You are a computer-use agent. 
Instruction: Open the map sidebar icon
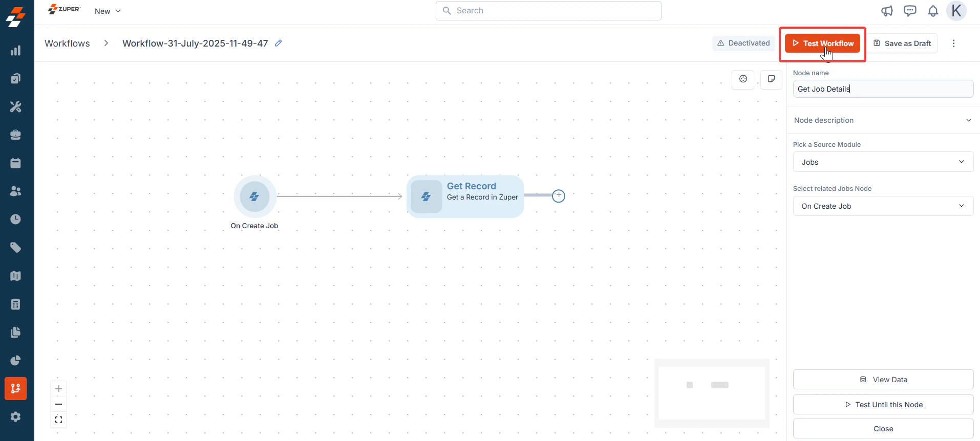(x=16, y=276)
